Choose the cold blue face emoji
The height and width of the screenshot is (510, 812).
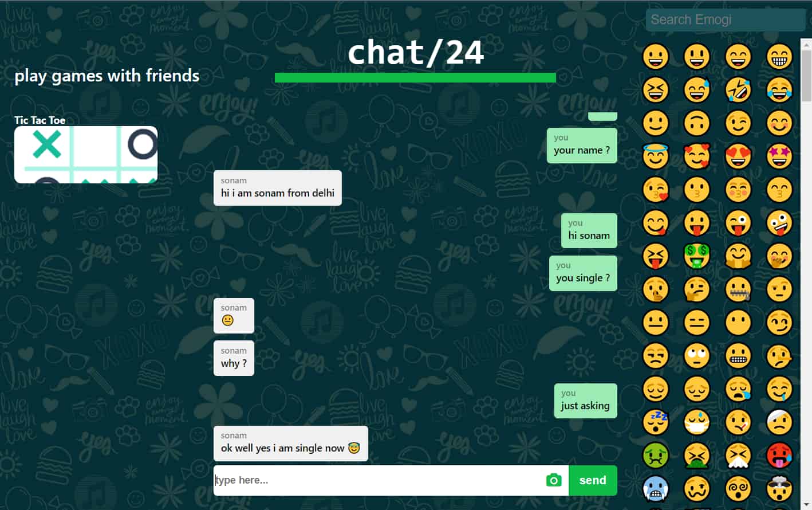point(656,489)
